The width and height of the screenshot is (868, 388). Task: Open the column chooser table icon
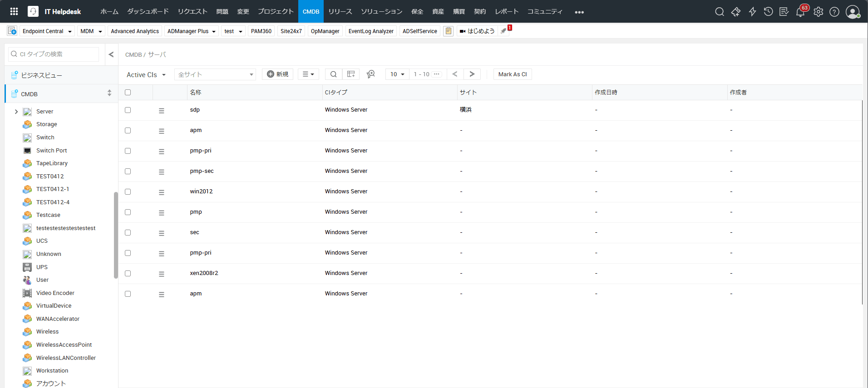(x=351, y=74)
